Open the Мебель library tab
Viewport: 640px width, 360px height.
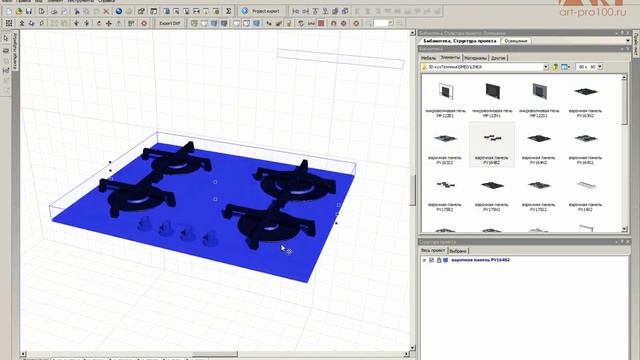tap(429, 58)
